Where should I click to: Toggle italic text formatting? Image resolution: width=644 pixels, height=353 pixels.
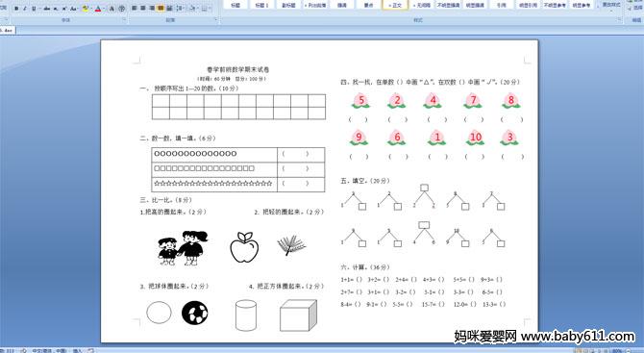(25, 9)
